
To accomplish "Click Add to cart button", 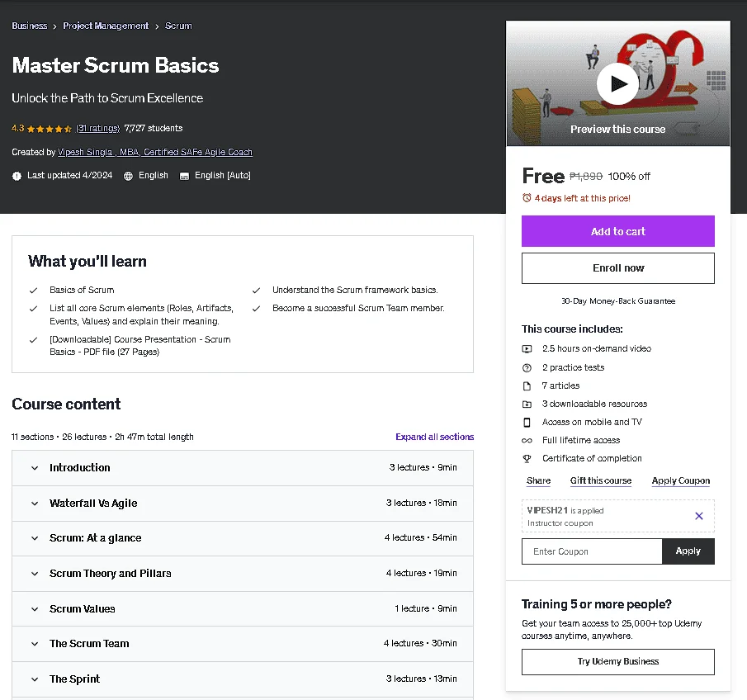I will (618, 231).
